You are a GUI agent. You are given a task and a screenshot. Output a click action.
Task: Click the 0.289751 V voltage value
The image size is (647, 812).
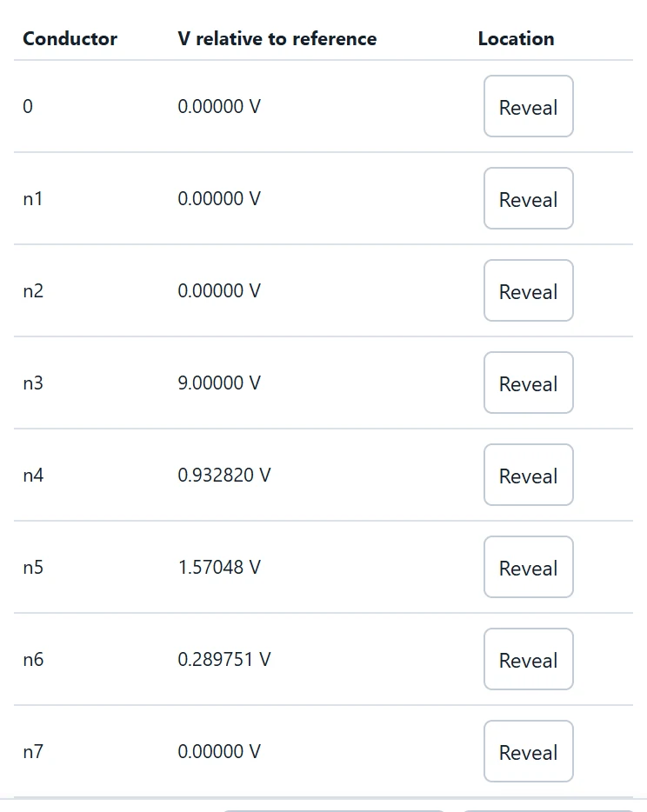tap(224, 659)
